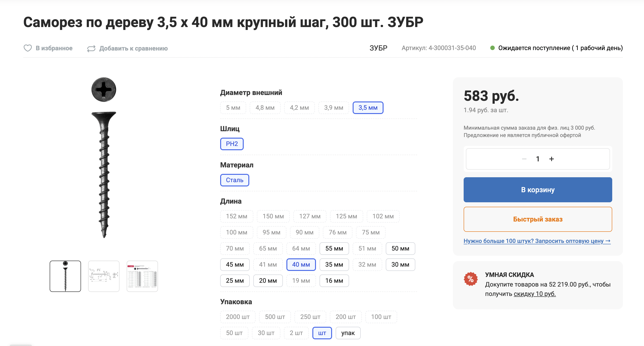Choose length 30 мм
Viewport: 644px width, 346px height.
pos(400,264)
